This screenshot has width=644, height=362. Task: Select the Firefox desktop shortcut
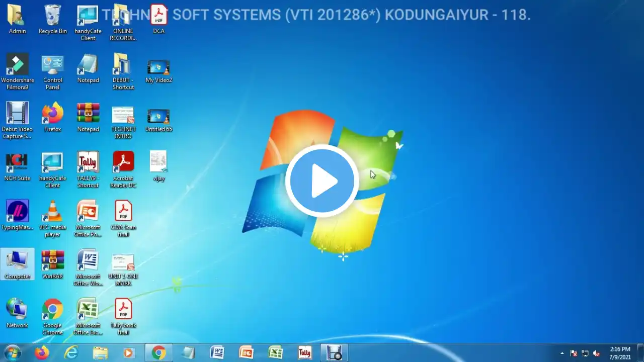52,117
